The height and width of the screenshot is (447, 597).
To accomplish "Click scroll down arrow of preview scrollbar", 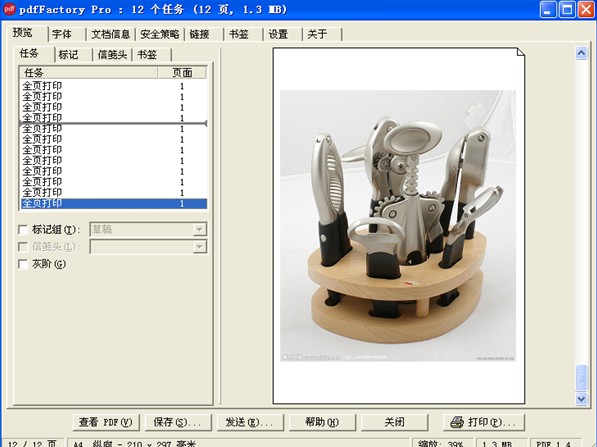I will [x=581, y=399].
